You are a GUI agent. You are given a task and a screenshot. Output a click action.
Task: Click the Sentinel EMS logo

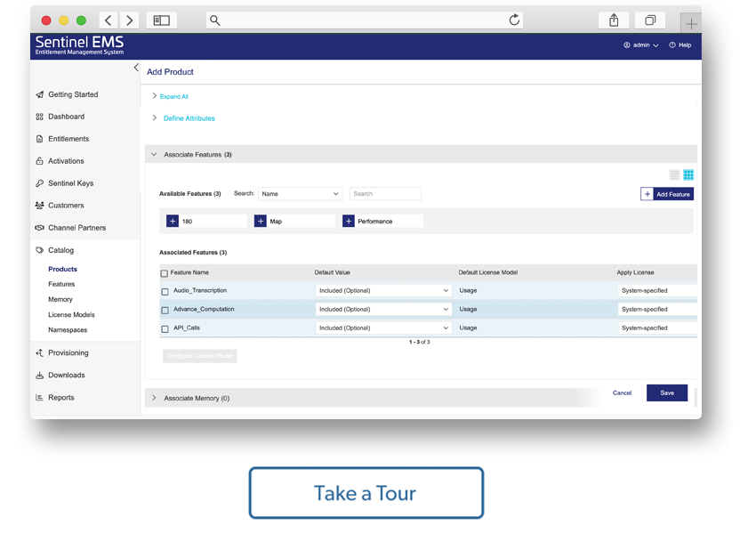coord(79,44)
